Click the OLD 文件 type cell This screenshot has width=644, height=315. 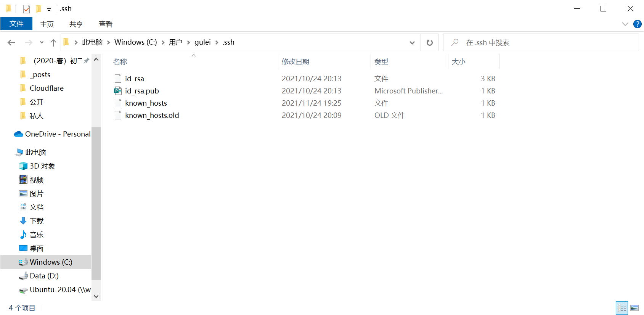point(389,115)
